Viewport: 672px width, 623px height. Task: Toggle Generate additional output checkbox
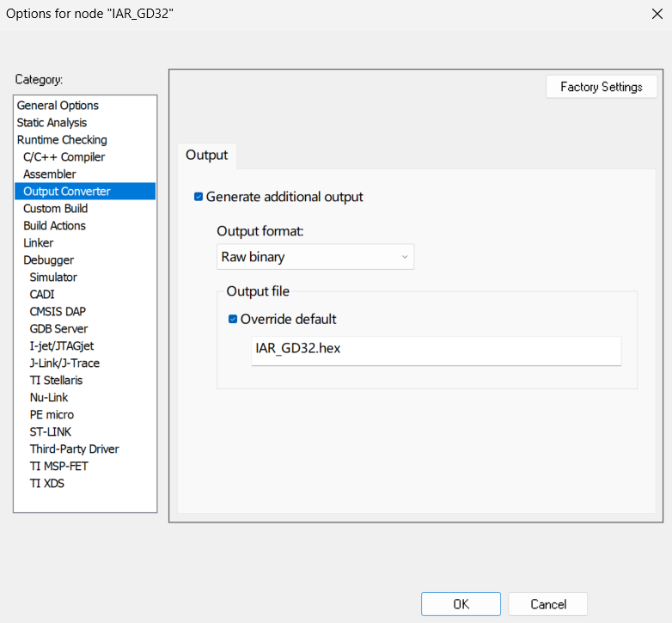[199, 197]
